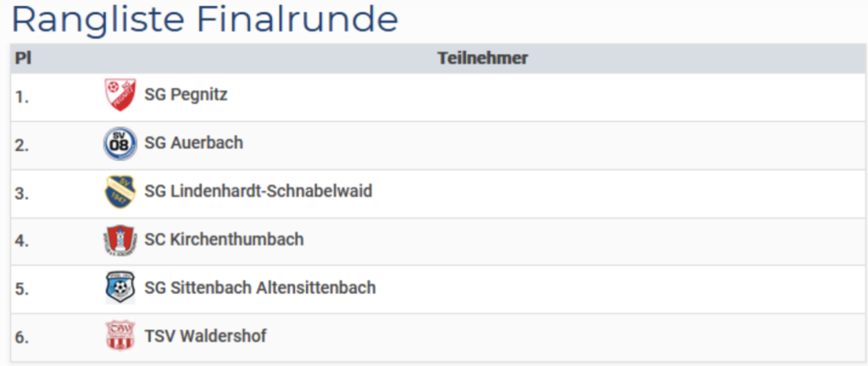Screen dimensions: 868x366
Task: Open SC Kirchenthumbach team link
Action: tap(224, 240)
